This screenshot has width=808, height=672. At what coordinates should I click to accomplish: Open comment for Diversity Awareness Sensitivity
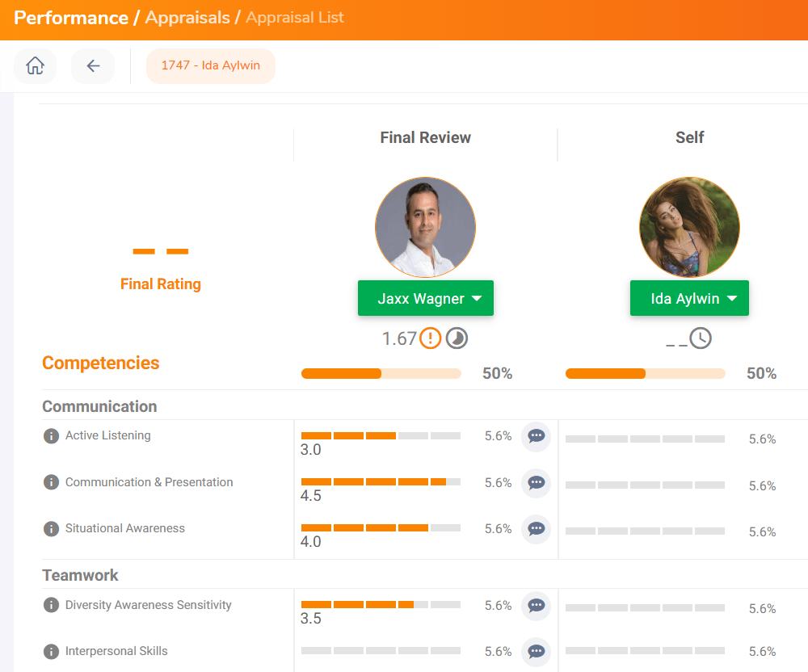536,606
